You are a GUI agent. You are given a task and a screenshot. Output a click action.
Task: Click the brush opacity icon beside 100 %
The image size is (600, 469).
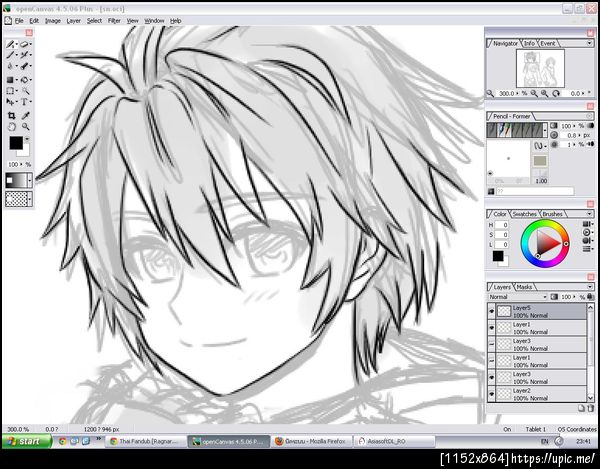[554, 125]
